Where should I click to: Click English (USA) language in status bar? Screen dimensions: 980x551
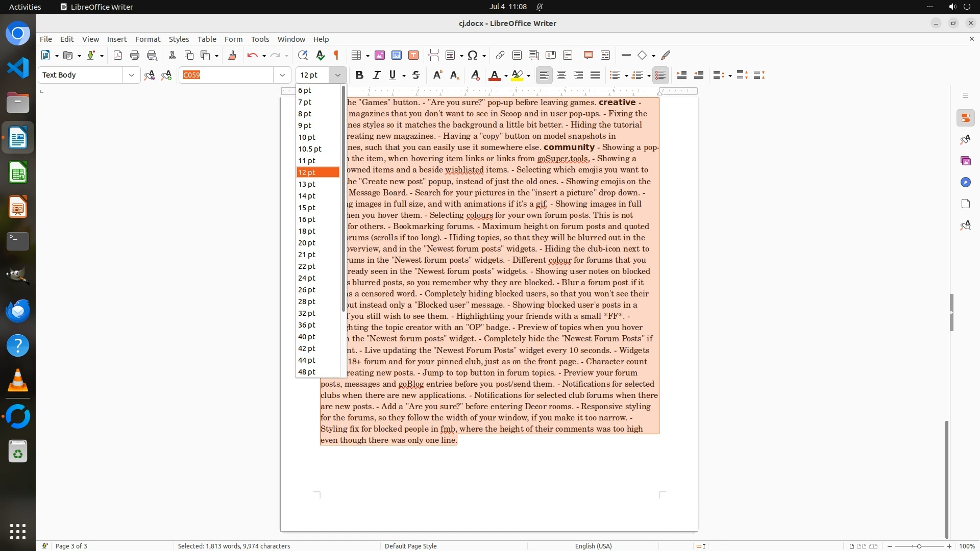(593, 546)
